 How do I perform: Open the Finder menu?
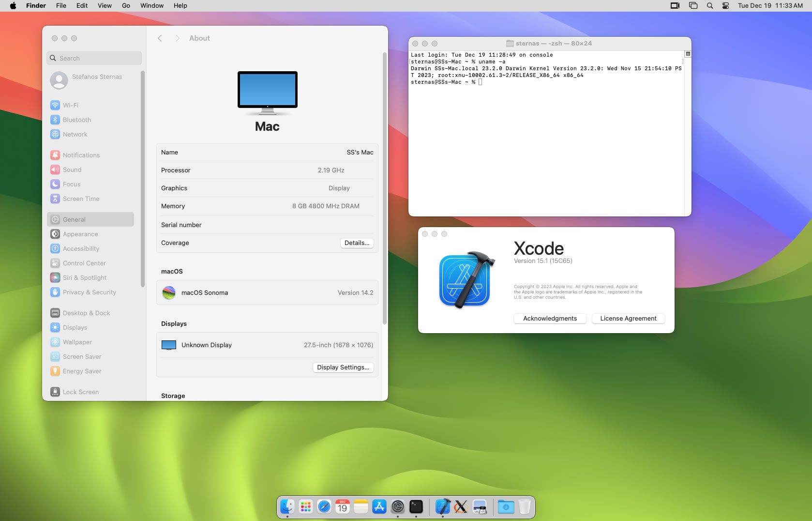pos(36,6)
